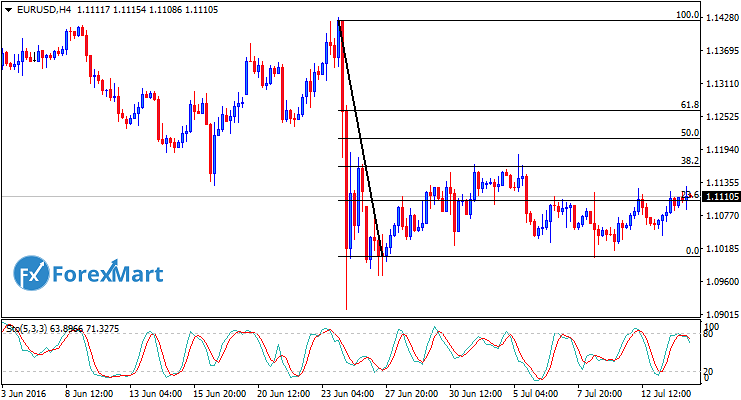Click the Sto(5,3,3) indicator label
The image size is (741, 400).
click(x=30, y=327)
